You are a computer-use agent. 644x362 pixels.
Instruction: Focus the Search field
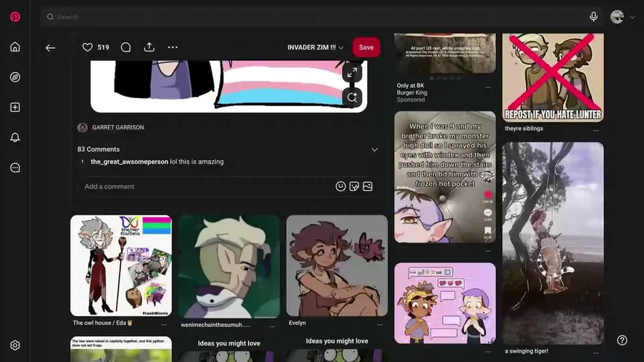(x=321, y=17)
